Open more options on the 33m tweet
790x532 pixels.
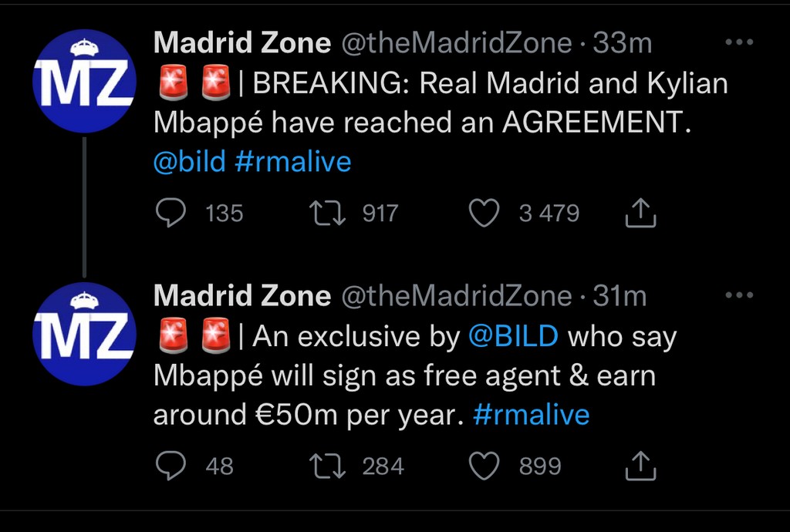pos(739,43)
